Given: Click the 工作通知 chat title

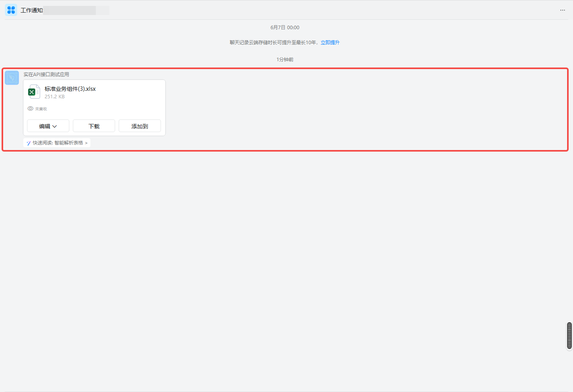Looking at the screenshot, I should pyautogui.click(x=32, y=10).
